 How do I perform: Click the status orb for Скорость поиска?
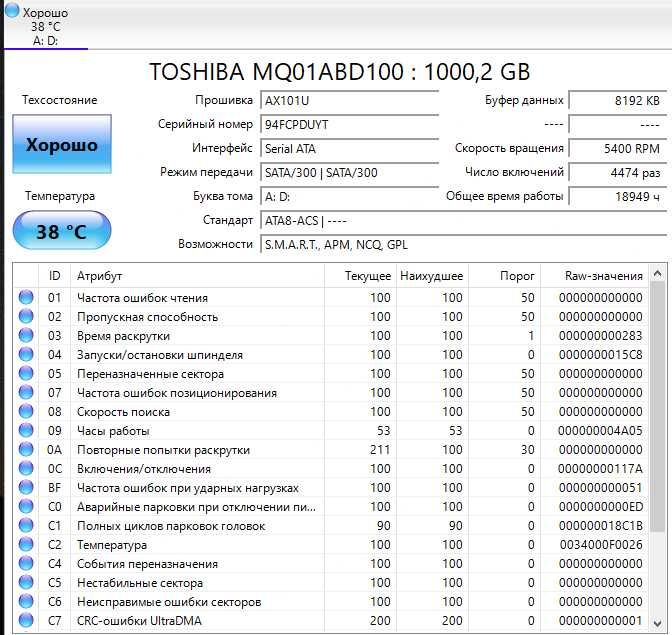tap(26, 411)
